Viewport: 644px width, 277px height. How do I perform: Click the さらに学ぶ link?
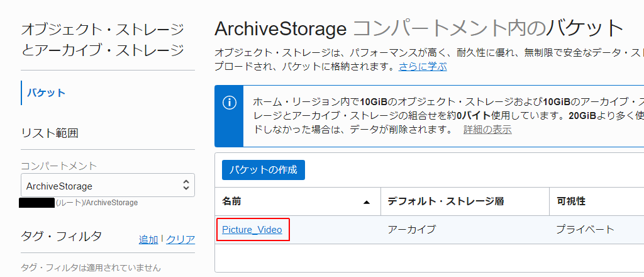click(423, 66)
